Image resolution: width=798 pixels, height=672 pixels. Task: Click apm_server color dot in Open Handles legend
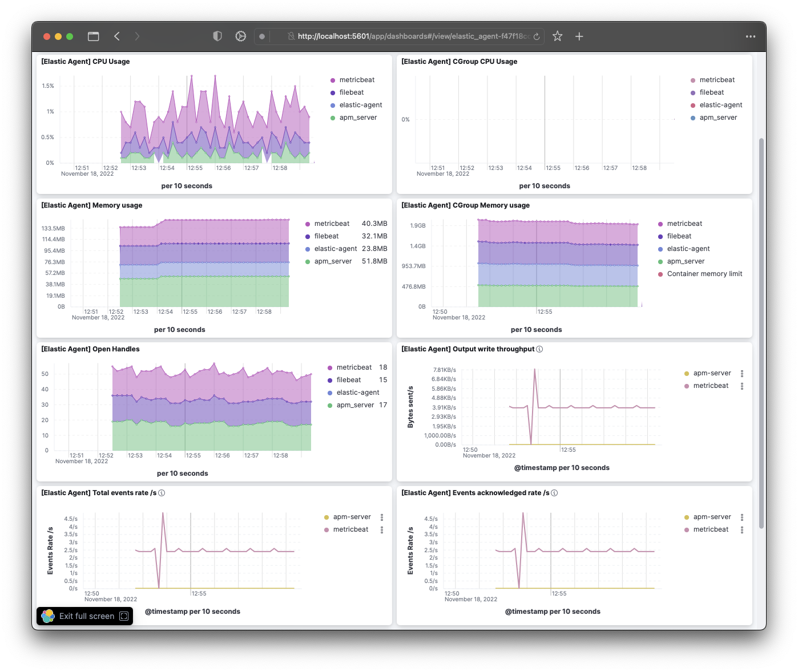(330, 406)
